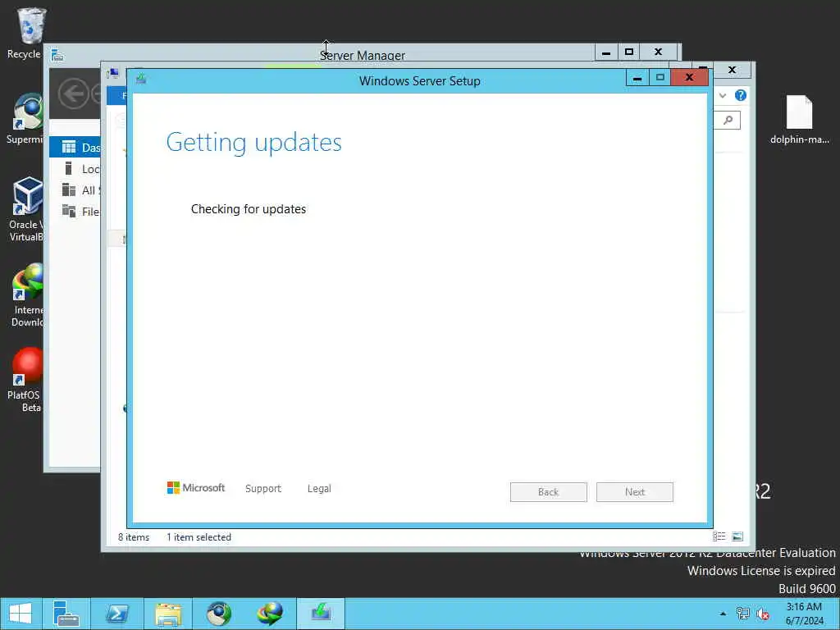840x630 pixels.
Task: Close the File Explorer window
Action: coord(732,70)
